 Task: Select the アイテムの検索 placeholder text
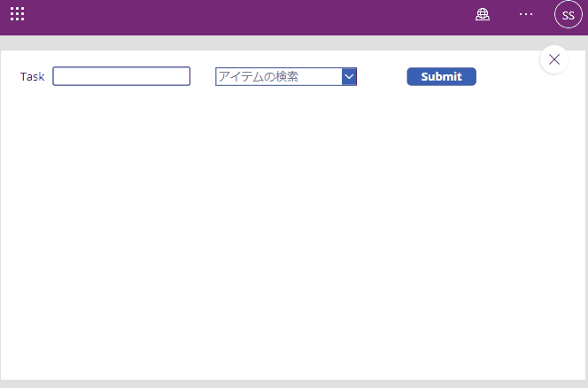(x=259, y=77)
